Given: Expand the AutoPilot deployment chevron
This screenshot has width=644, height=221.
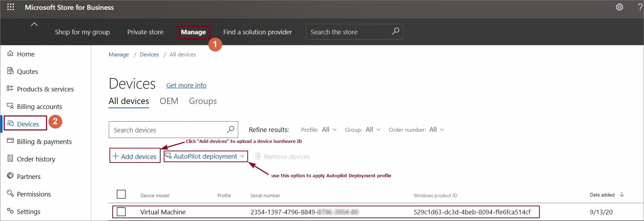Looking at the screenshot, I should click(242, 156).
